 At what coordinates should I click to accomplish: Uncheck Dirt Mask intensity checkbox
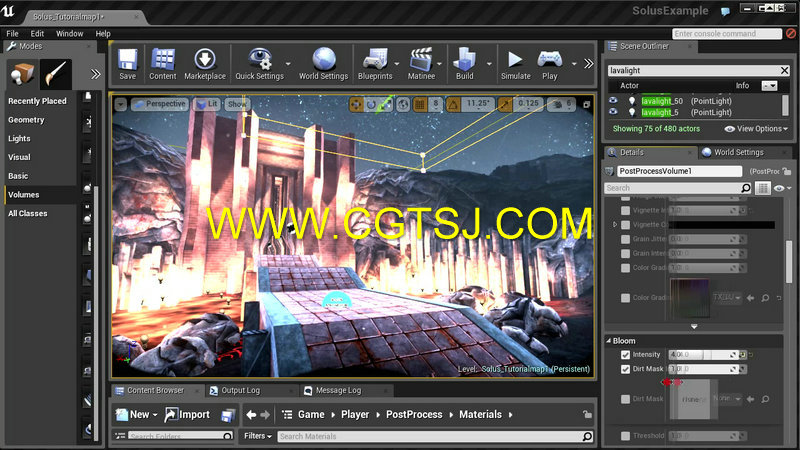pos(626,369)
